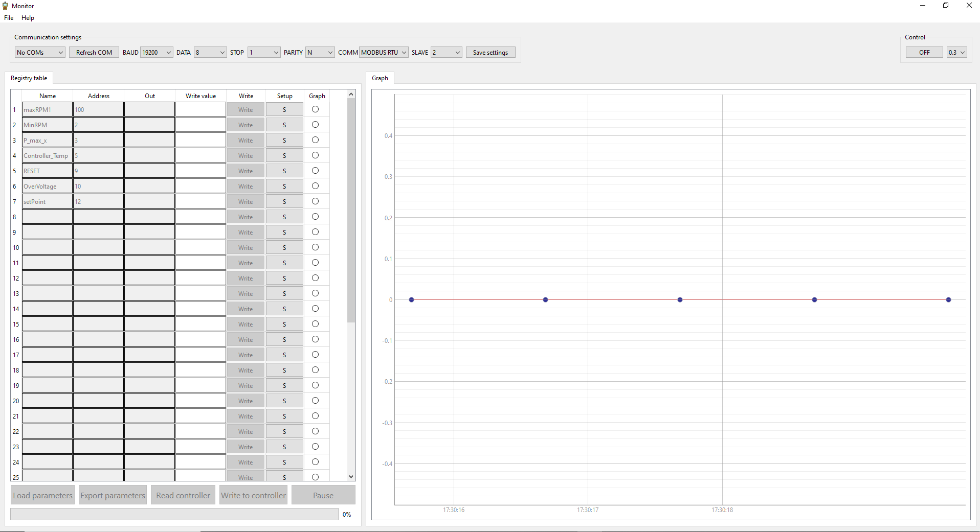Open the File menu
Image resolution: width=980 pixels, height=532 pixels.
coord(9,18)
